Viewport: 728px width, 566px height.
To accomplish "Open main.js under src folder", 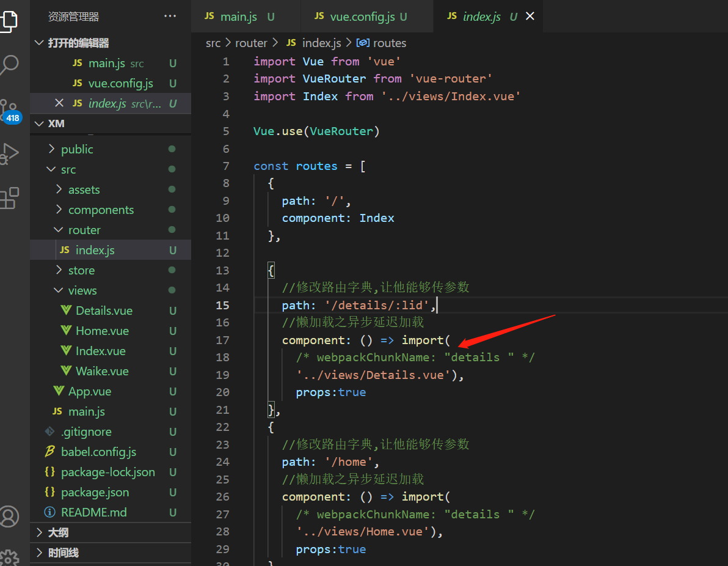I will [x=110, y=411].
